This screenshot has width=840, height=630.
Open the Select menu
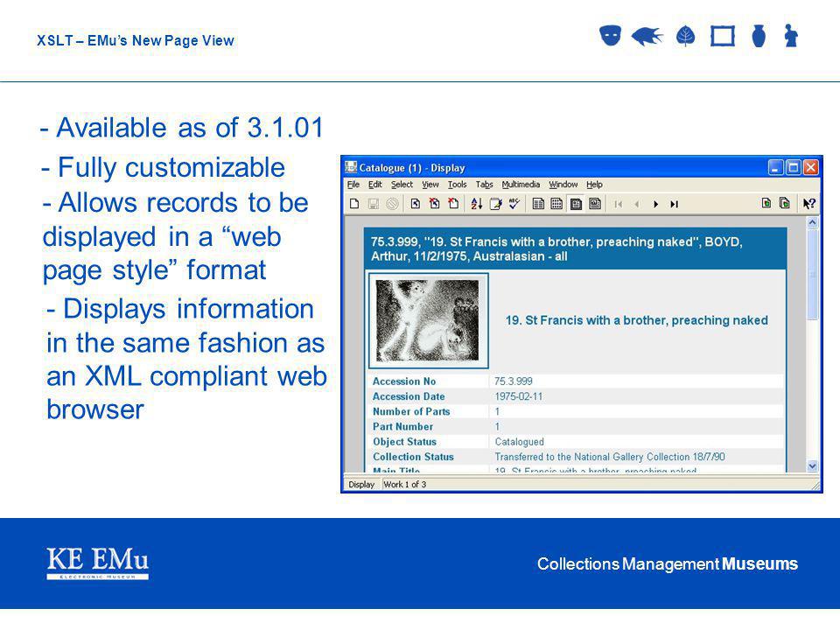(402, 185)
